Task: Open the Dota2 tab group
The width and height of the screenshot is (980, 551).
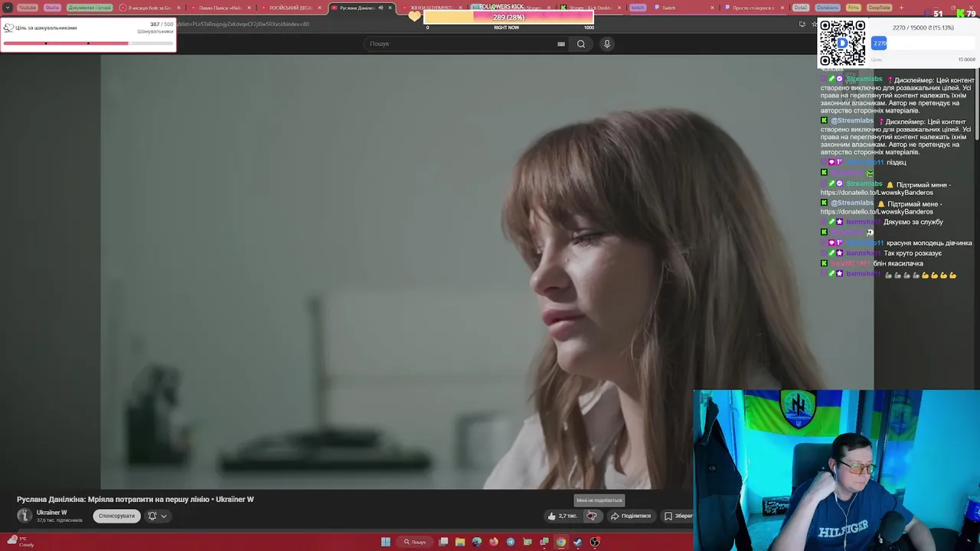Action: [x=801, y=8]
